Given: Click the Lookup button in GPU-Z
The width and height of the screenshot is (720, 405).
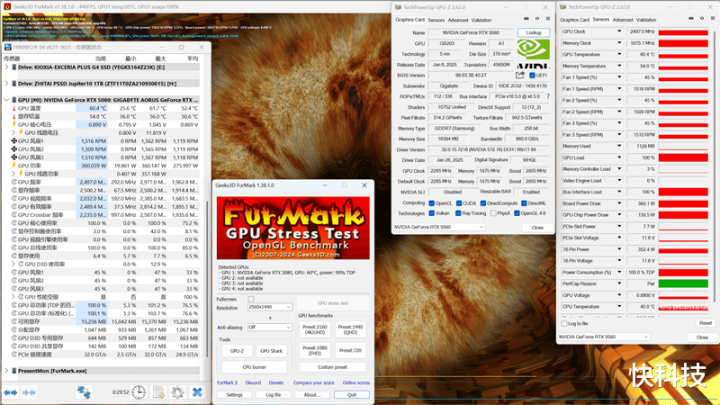Looking at the screenshot, I should [534, 33].
